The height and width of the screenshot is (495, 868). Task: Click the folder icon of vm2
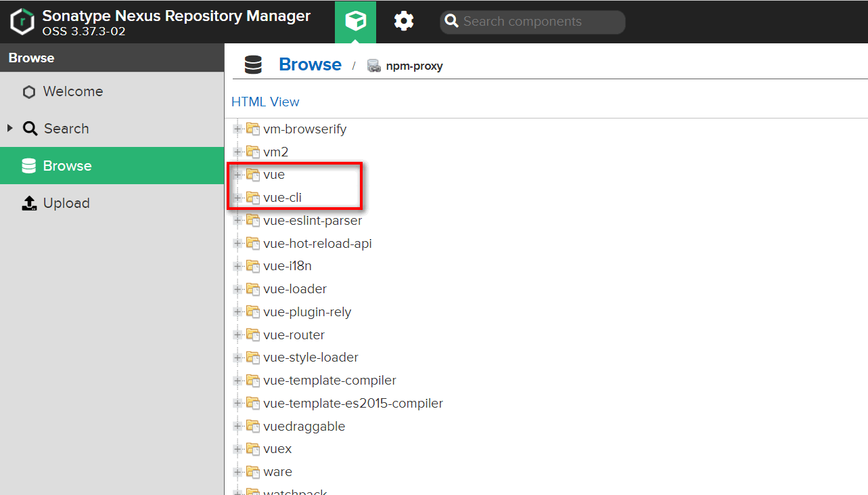(253, 152)
